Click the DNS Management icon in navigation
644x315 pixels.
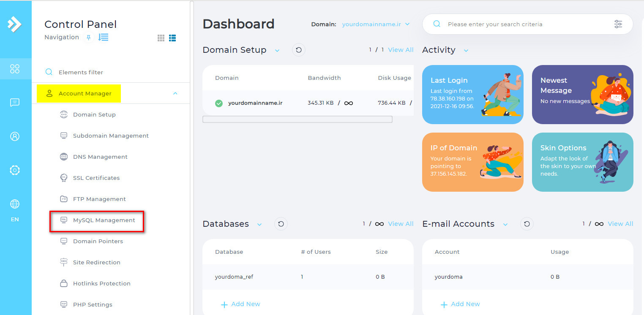64,157
